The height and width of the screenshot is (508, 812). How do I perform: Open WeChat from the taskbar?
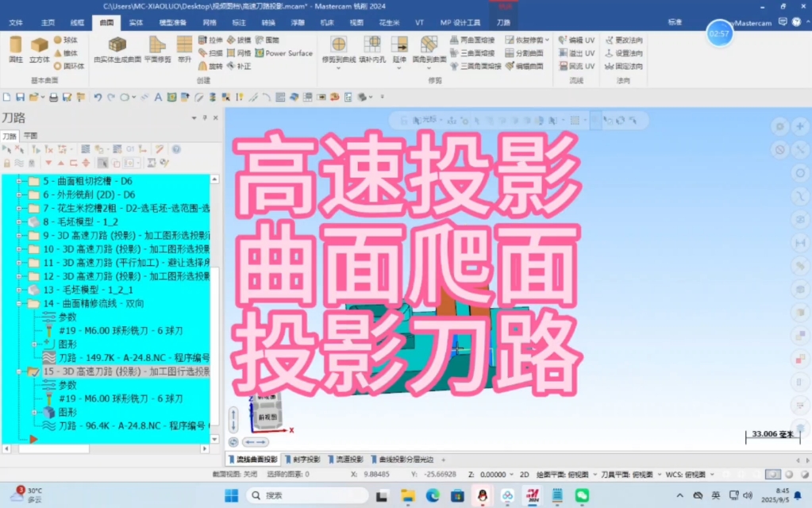click(x=582, y=495)
